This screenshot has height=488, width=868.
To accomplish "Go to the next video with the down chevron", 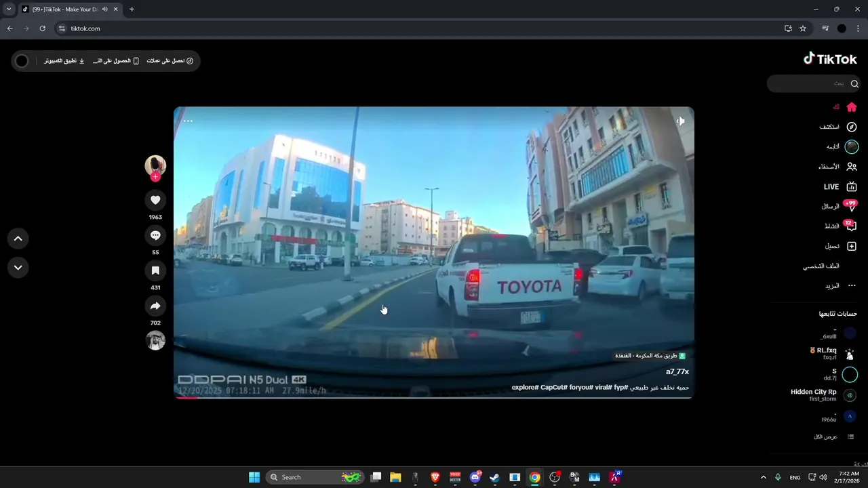I will click(x=18, y=268).
